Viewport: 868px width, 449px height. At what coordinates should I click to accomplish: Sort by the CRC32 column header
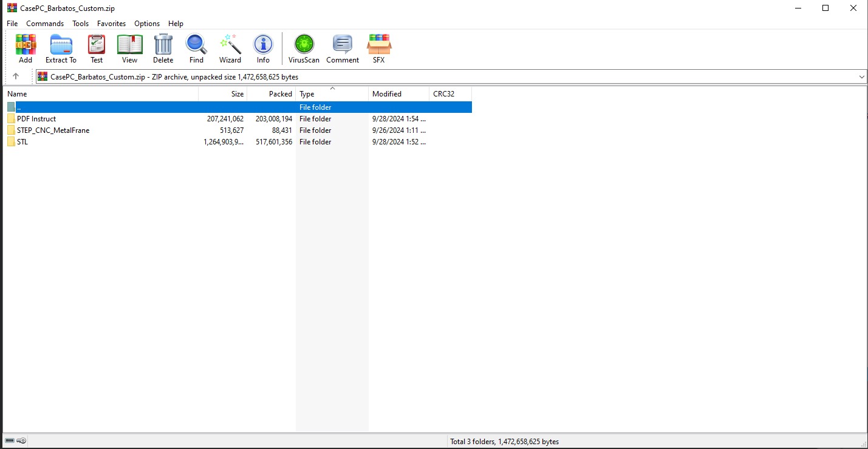450,94
